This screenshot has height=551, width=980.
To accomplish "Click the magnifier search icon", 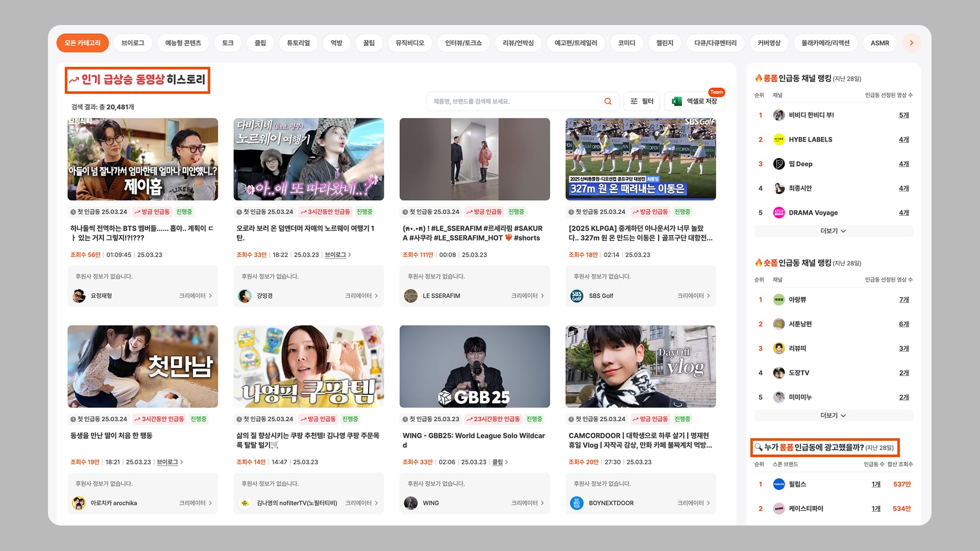I will 607,101.
